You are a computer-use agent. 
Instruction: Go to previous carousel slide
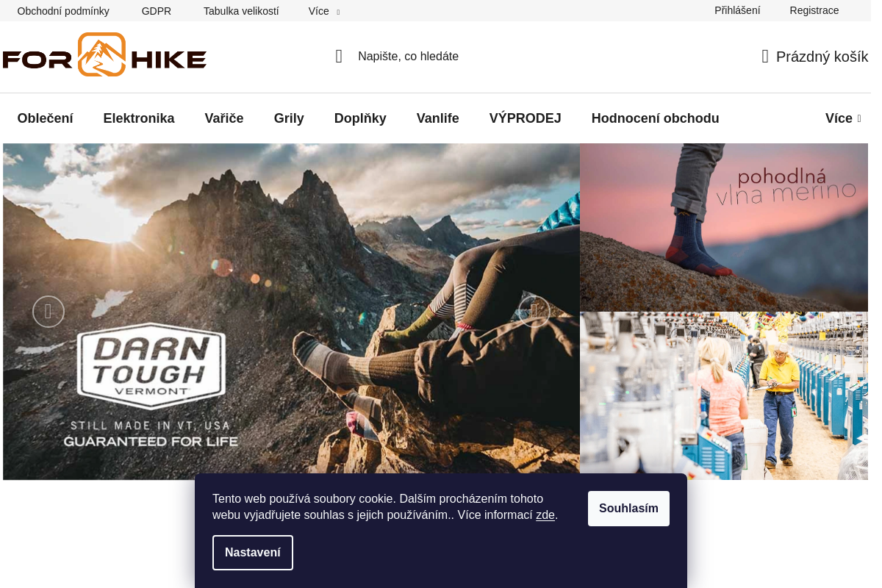pyautogui.click(x=49, y=312)
